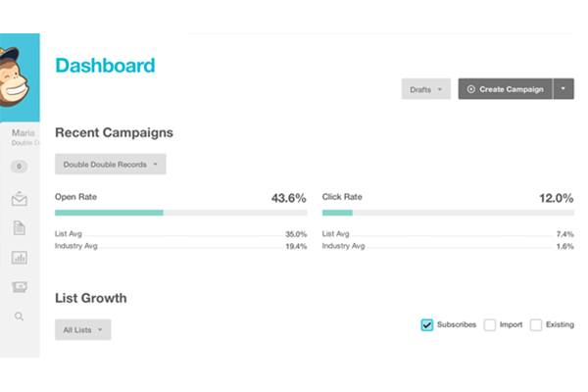Click the plus icon on Create Campaign
The width and height of the screenshot is (588, 392).
coord(470,89)
